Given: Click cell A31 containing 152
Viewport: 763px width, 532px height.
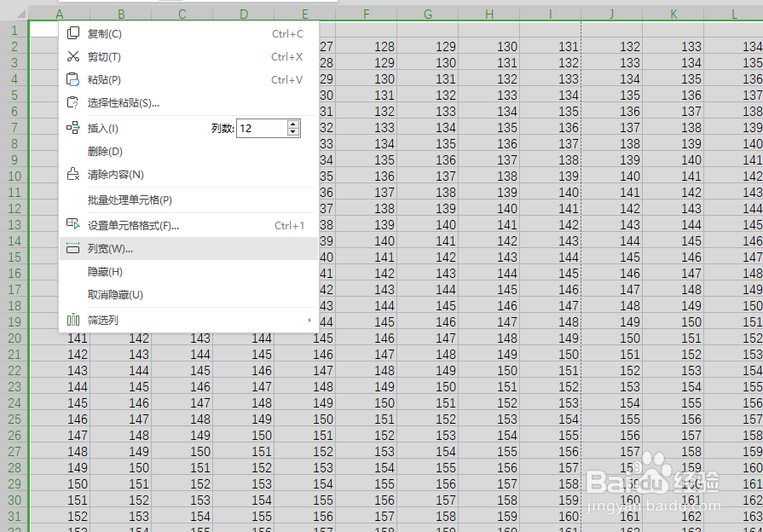Looking at the screenshot, I should point(60,517).
